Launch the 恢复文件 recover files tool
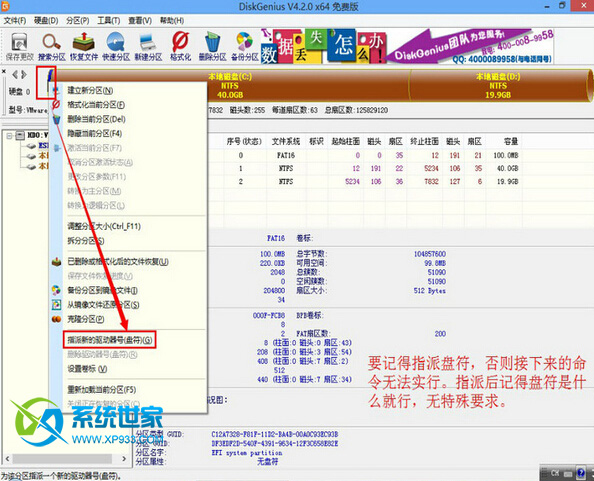Image resolution: width=594 pixels, height=481 pixels. point(84,46)
